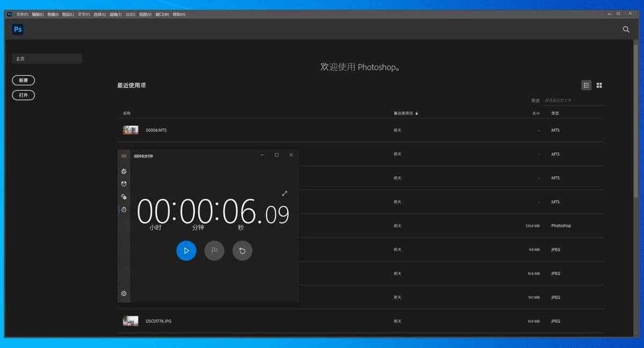Screen dimensions: 644x348
Task: Click the lap flag button in stopwatch
Action: click(x=214, y=250)
